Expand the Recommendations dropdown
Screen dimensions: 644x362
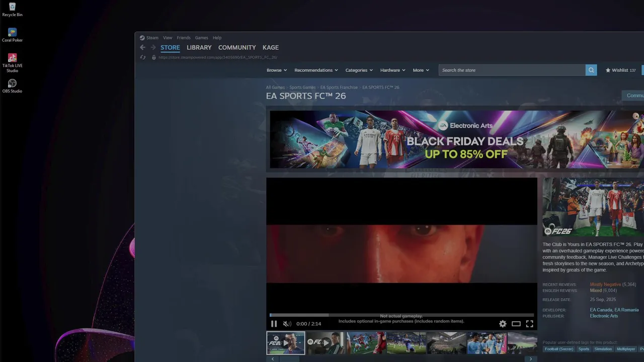[x=316, y=70]
